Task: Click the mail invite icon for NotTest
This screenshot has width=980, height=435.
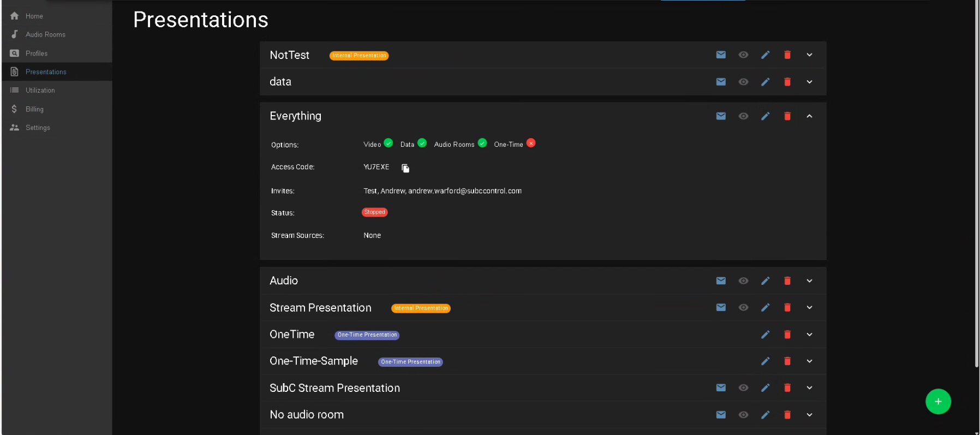Action: click(721, 55)
